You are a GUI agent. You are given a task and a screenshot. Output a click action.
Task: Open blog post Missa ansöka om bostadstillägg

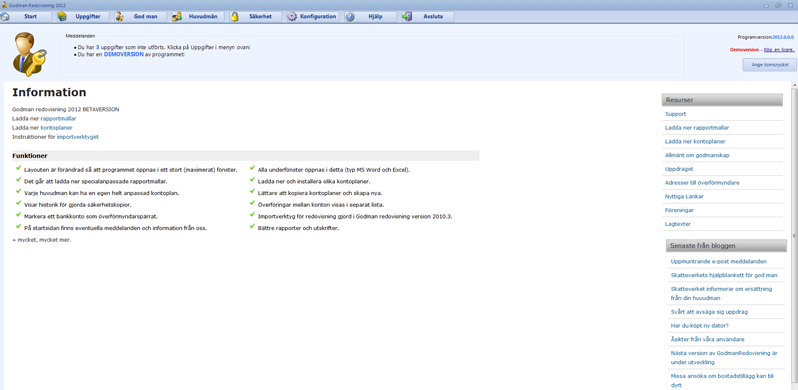722,381
